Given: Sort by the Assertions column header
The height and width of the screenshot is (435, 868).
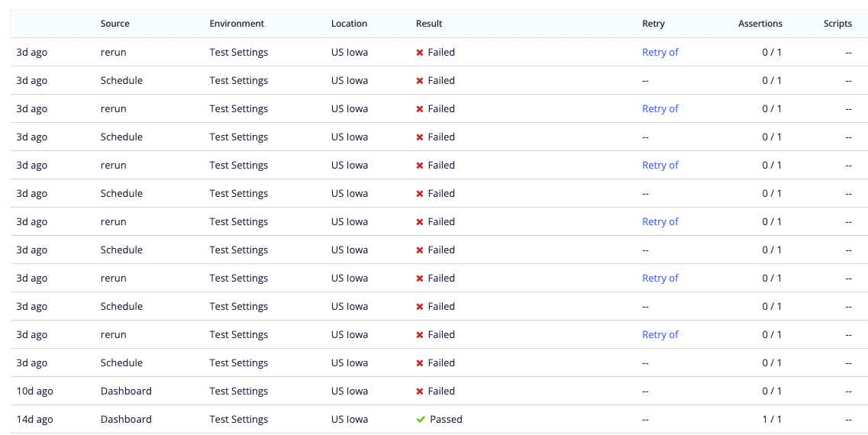Looking at the screenshot, I should [x=760, y=24].
